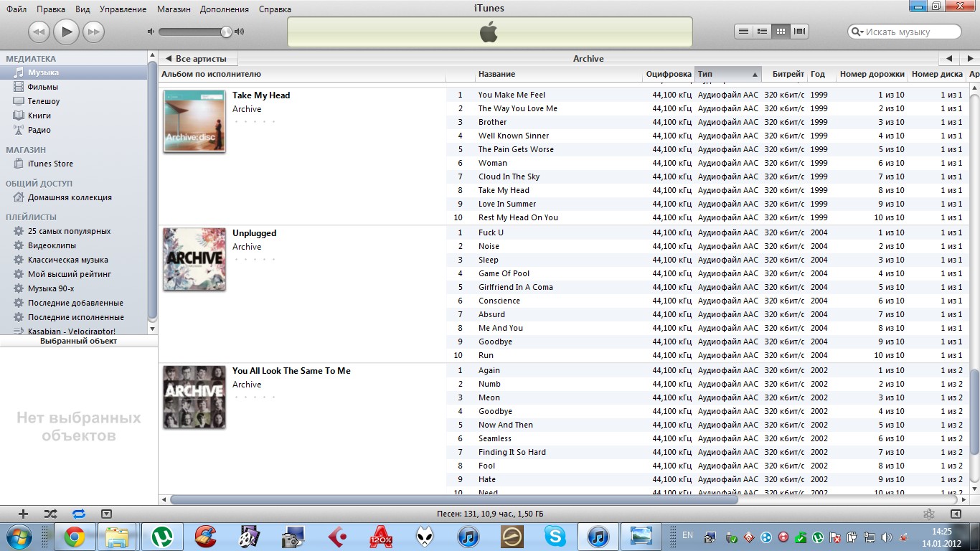980x551 pixels.
Task: Sort tracks by the Тип column
Action: coord(727,74)
